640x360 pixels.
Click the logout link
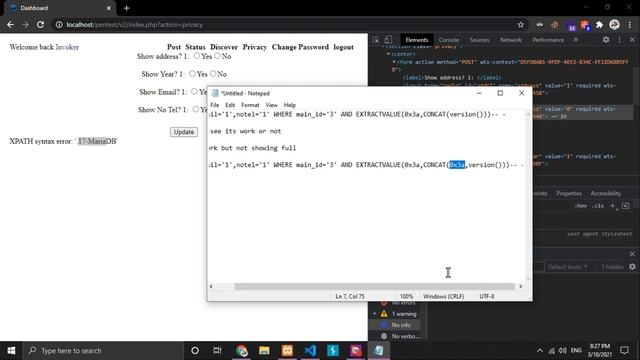click(x=343, y=47)
